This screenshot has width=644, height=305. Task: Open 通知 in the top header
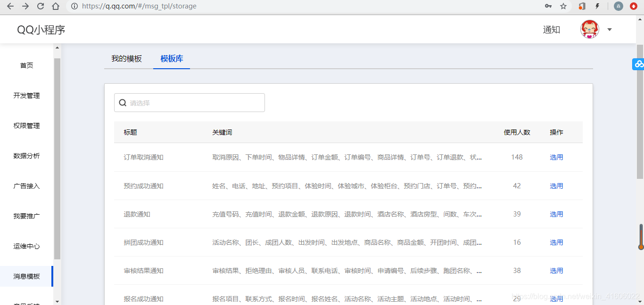point(552,30)
